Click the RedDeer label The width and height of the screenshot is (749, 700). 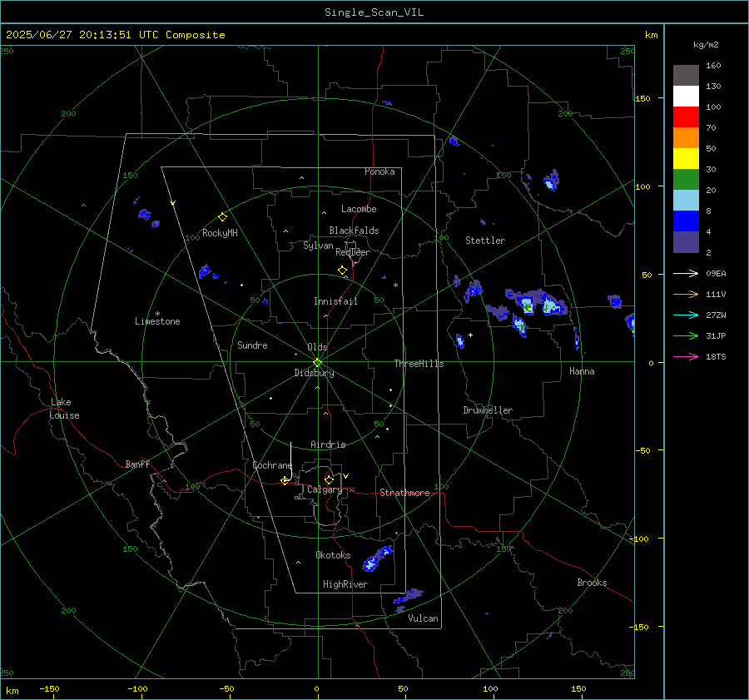click(353, 252)
